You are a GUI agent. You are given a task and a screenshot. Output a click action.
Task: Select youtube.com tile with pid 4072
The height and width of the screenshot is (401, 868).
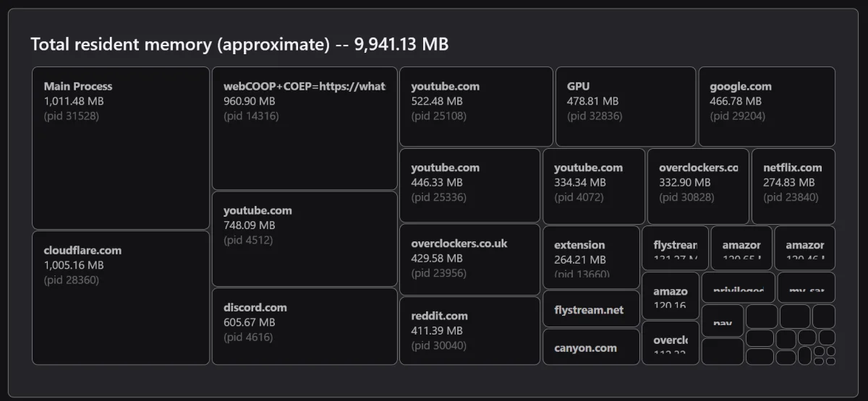(594, 186)
